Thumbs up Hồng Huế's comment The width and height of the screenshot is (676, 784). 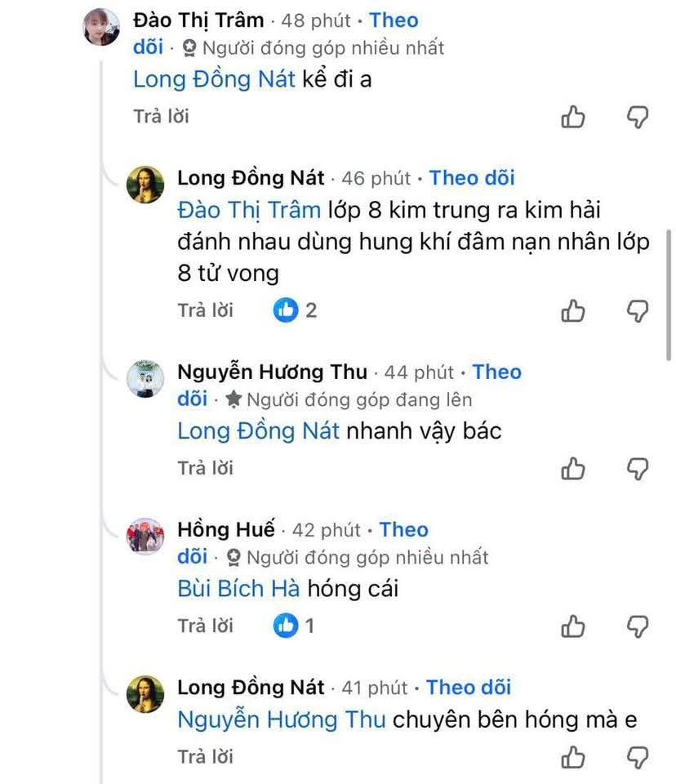pos(573,626)
